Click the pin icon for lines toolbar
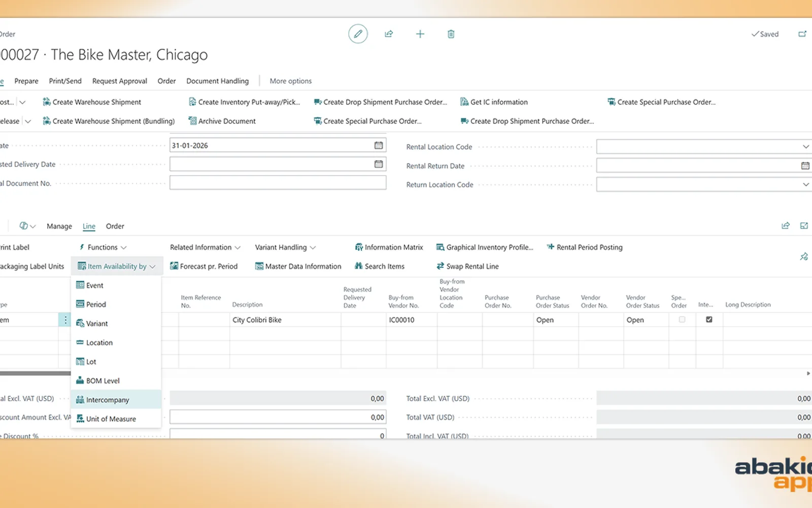Screen dimensions: 812x508 click(804, 257)
